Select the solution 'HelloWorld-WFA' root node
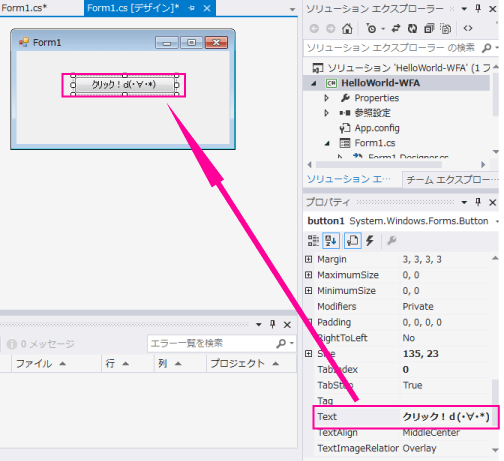Screen dimensions: 504x461 coord(401,68)
